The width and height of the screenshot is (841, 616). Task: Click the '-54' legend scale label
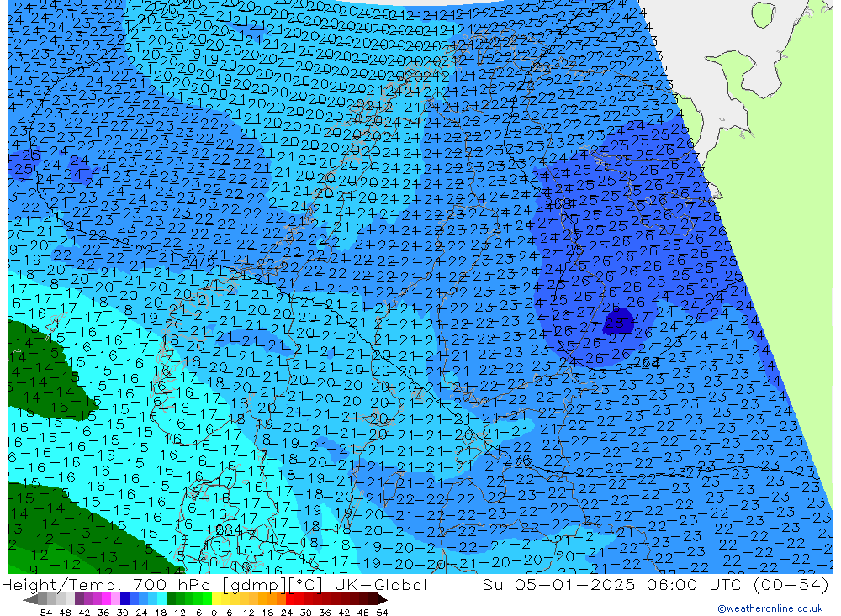pos(42,613)
